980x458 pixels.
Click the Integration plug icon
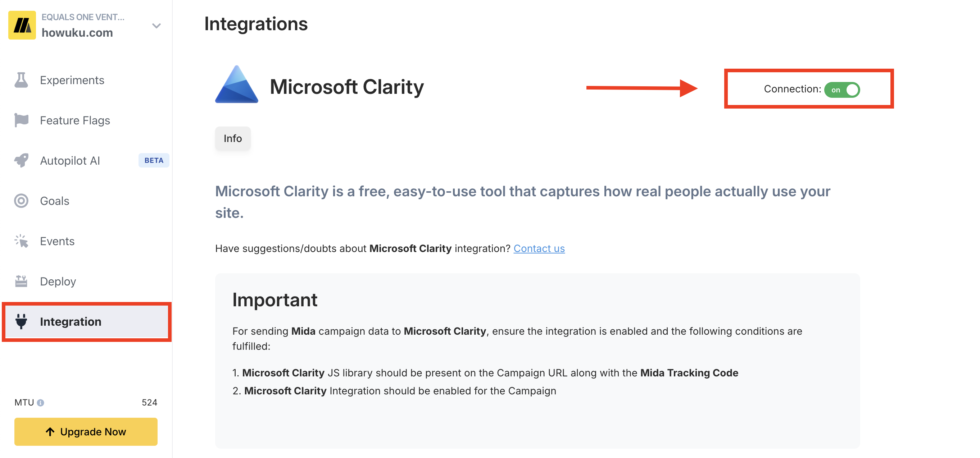(x=21, y=321)
